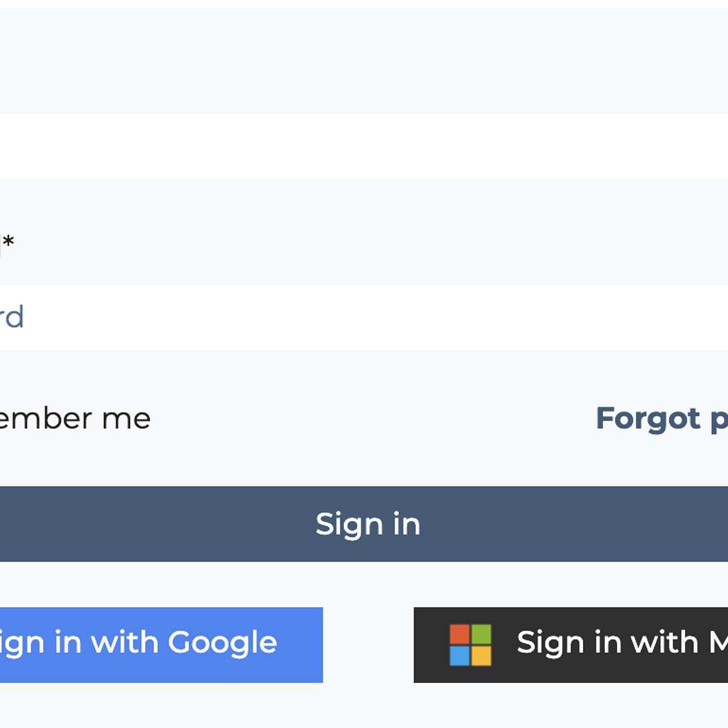This screenshot has height=728, width=728.
Task: Click the Sign in text label
Action: pos(368,524)
